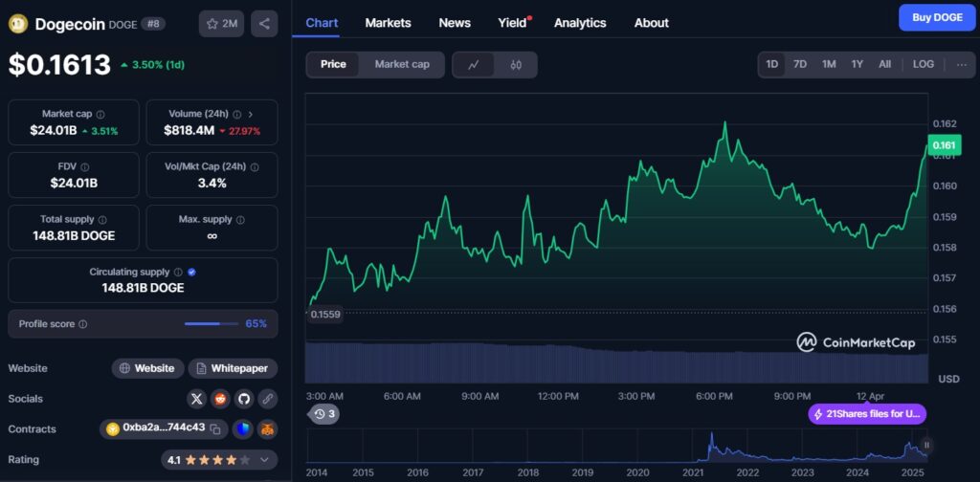Open the chain link social icon
980x482 pixels.
268,399
